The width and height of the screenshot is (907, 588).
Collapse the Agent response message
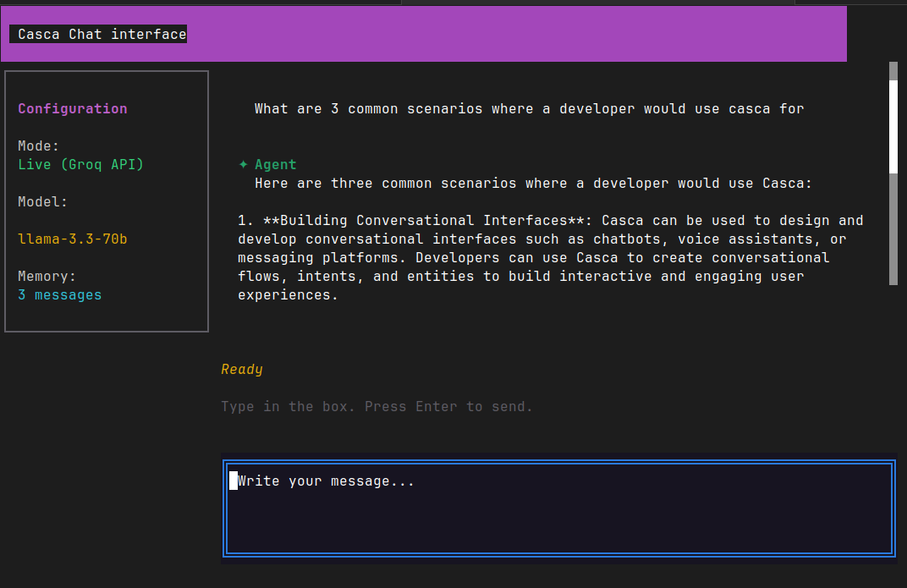point(274,164)
